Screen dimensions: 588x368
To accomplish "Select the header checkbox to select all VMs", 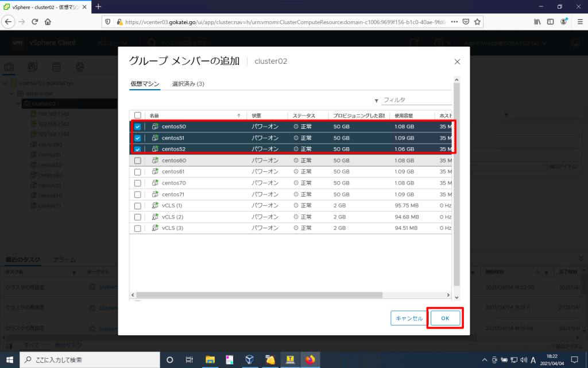I will (137, 114).
